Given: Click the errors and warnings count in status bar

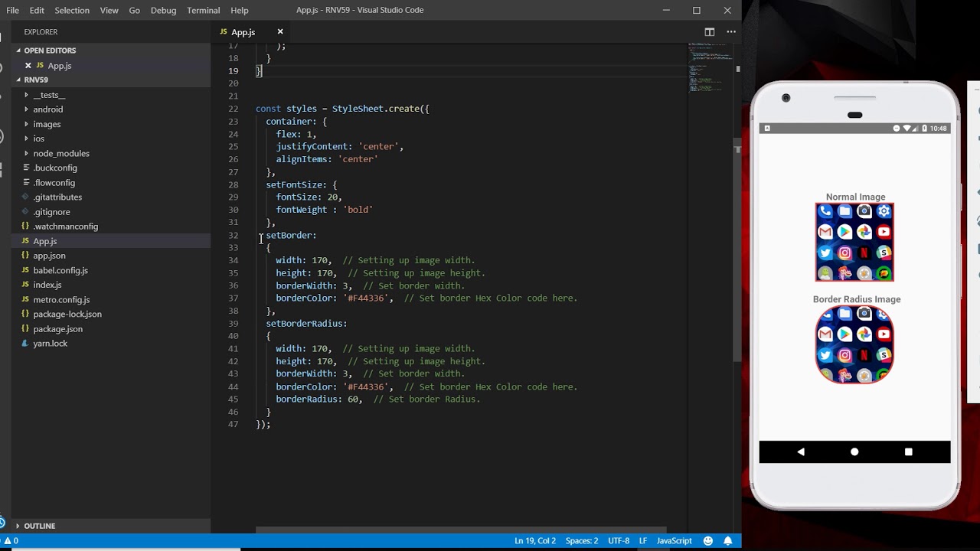Looking at the screenshot, I should pyautogui.click(x=11, y=540).
